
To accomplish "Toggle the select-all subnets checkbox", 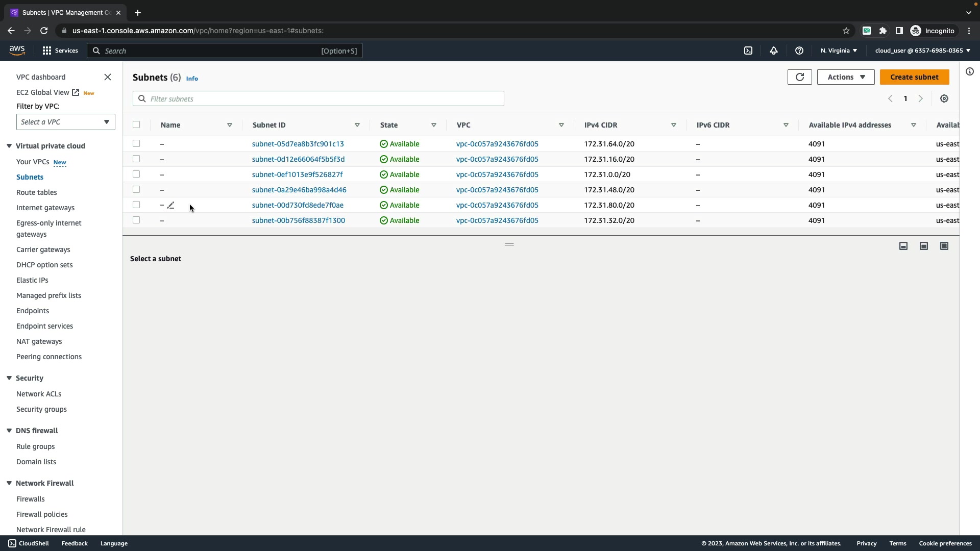I will (136, 125).
